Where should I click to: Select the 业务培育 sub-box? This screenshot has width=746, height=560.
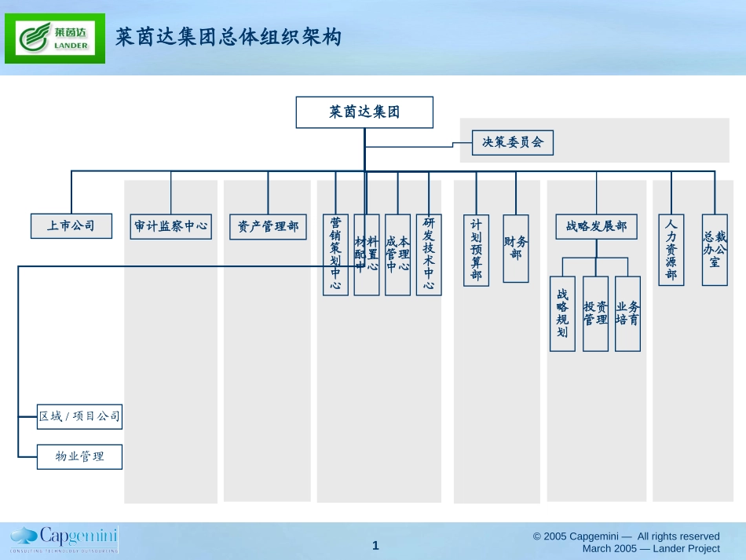pos(627,313)
